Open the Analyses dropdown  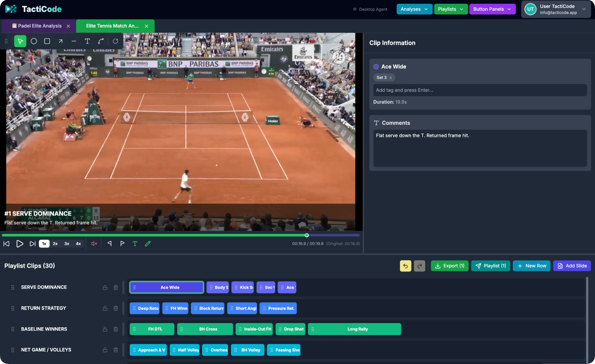(x=414, y=9)
